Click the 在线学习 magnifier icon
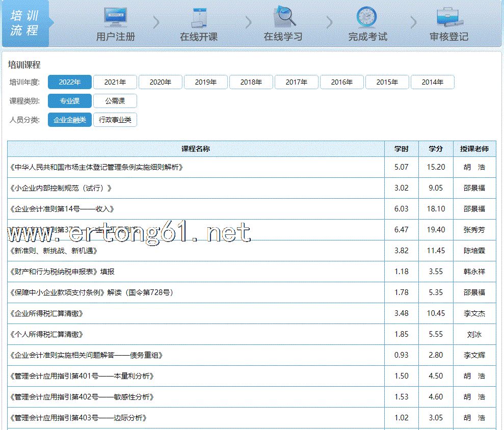The height and width of the screenshot is (430, 504). pyautogui.click(x=284, y=16)
